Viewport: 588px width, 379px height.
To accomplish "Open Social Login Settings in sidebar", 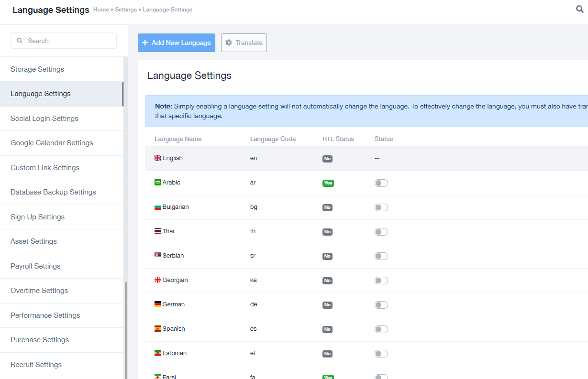I will (x=44, y=119).
